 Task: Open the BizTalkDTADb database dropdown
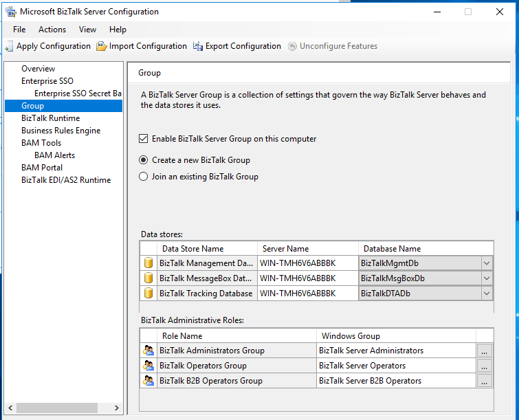point(487,294)
